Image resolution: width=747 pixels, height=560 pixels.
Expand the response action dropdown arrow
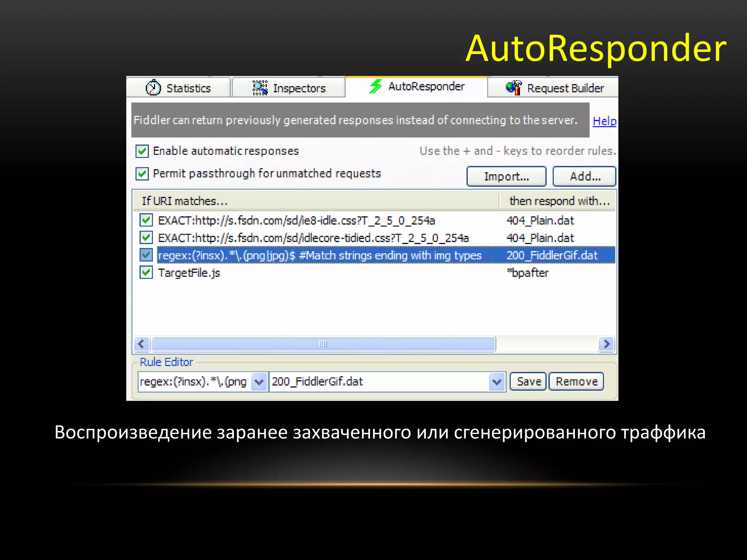coord(497,382)
